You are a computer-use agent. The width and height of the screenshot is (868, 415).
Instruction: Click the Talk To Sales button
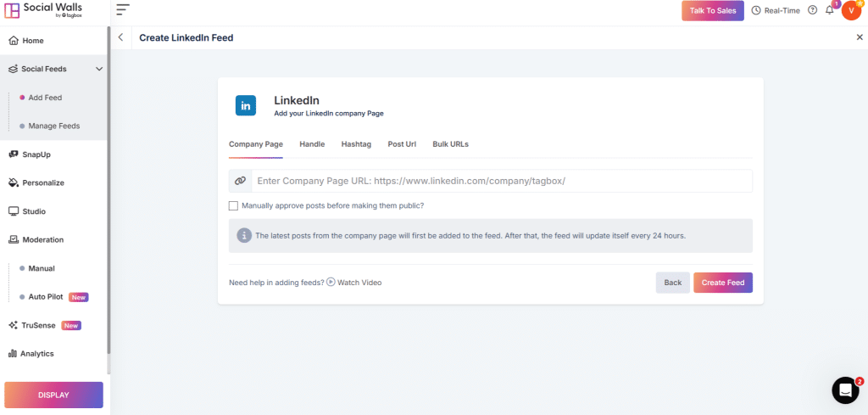(712, 10)
